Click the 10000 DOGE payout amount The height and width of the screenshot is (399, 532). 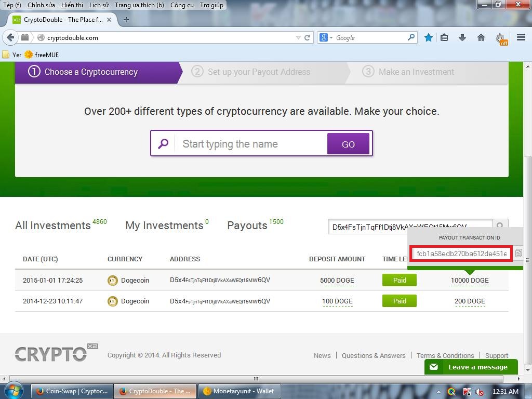(470, 280)
